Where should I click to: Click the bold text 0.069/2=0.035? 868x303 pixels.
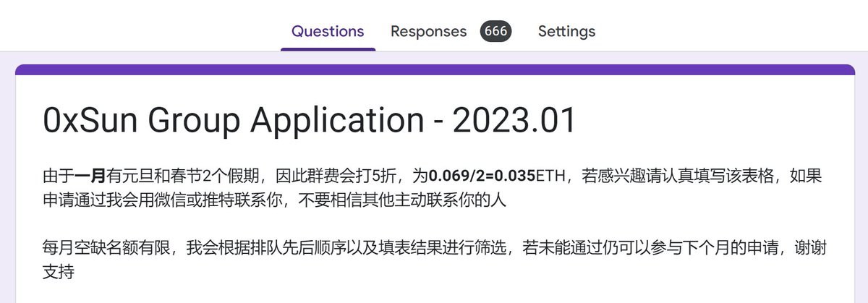482,176
